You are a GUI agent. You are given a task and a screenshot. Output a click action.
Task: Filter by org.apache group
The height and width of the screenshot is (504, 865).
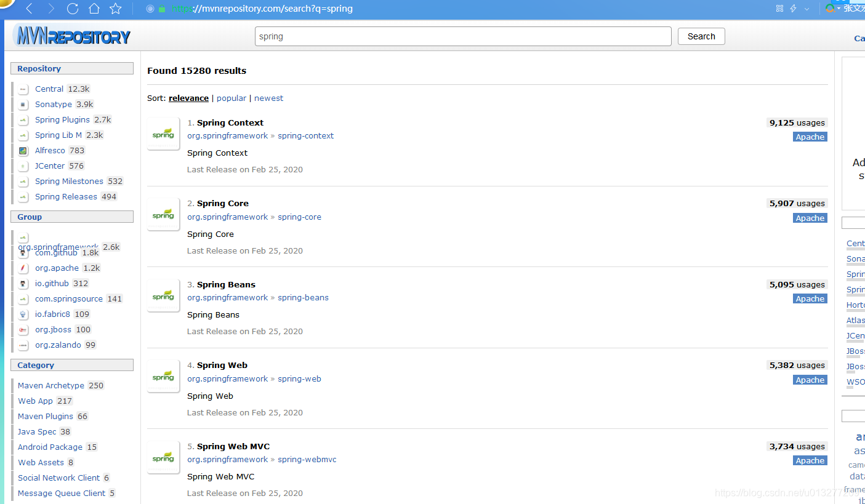57,268
